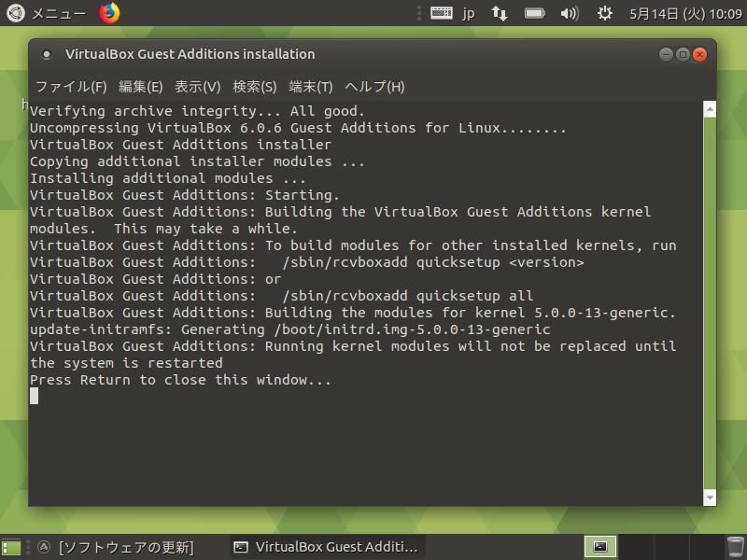Click the 'Installing additional modules ...' line
Screen dimensions: 747x560
168,178
